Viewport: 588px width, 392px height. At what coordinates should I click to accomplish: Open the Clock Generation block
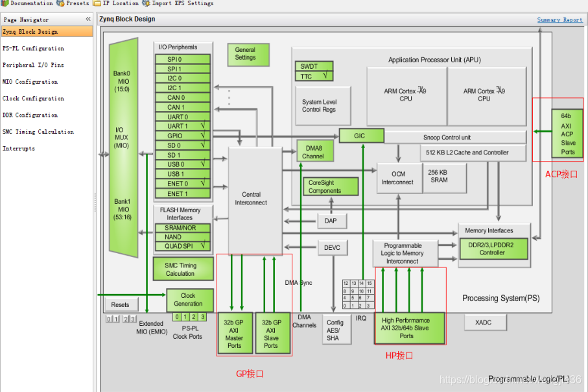[x=190, y=299]
